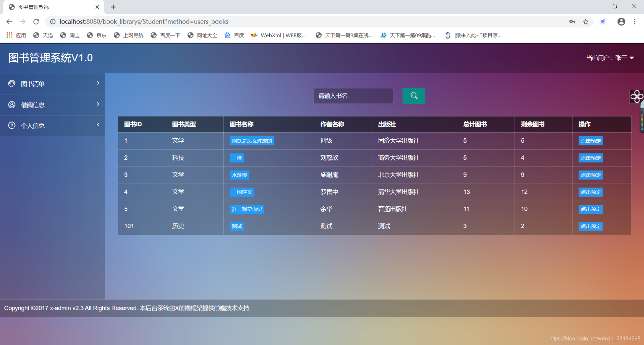Image resolution: width=644 pixels, height=345 pixels.
Task: Select 借阅信息 in the sidebar
Action: pos(52,105)
